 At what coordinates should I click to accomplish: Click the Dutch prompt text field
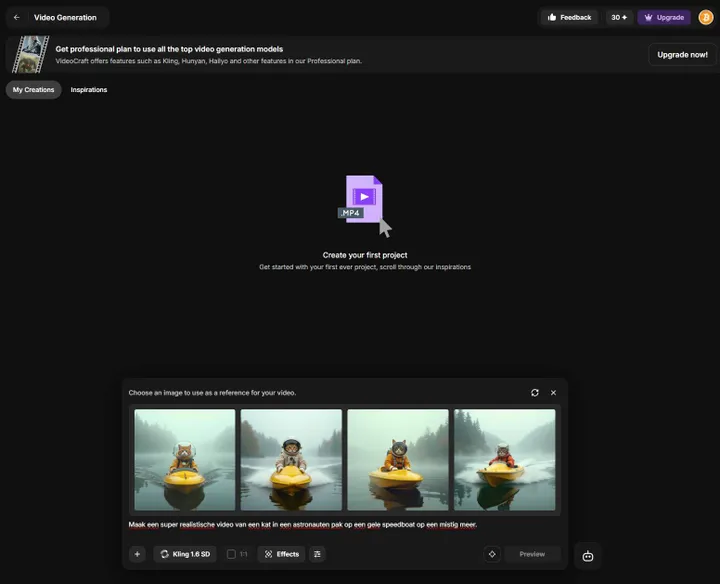pos(303,524)
